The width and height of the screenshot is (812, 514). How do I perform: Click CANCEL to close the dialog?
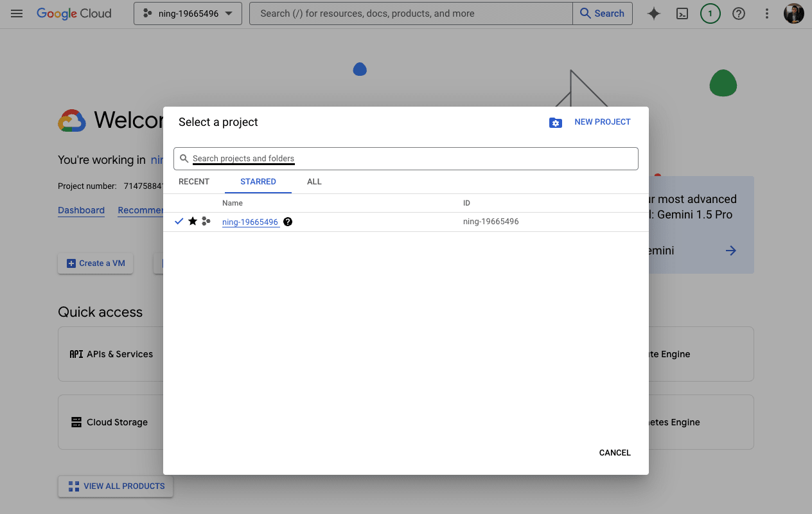pos(615,453)
